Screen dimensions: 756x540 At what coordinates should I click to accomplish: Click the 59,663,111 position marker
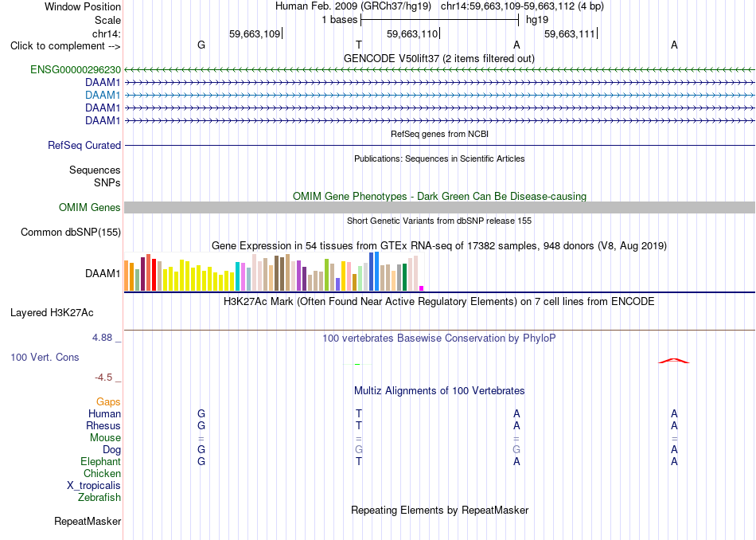click(x=571, y=33)
